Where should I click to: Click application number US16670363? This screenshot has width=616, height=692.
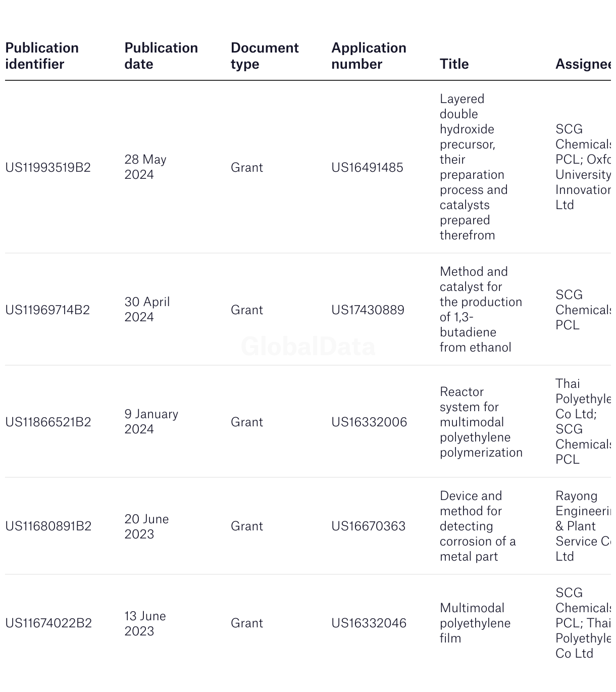pyautogui.click(x=368, y=526)
